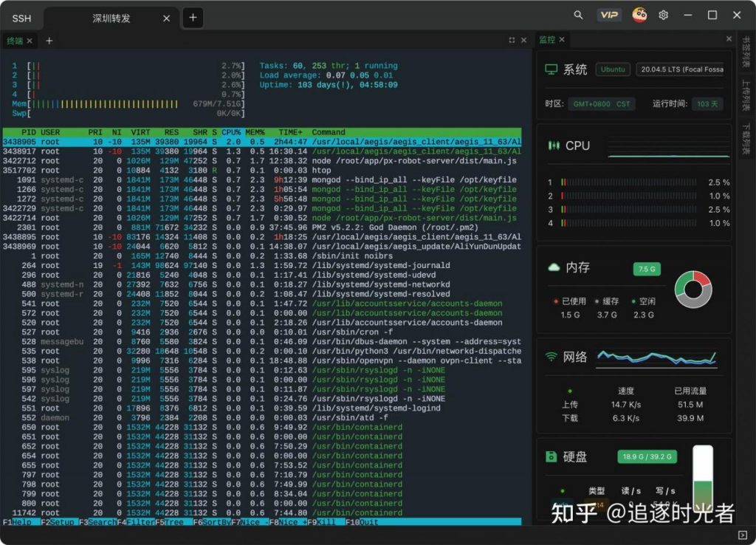Maximize the terminal panel with fullscreen icon
The width and height of the screenshot is (756, 545).
tap(512, 40)
